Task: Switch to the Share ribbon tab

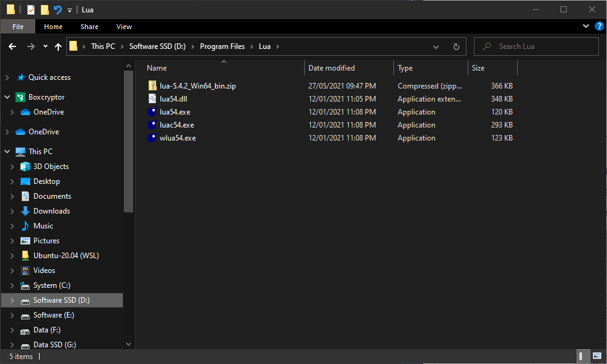Action: point(89,27)
